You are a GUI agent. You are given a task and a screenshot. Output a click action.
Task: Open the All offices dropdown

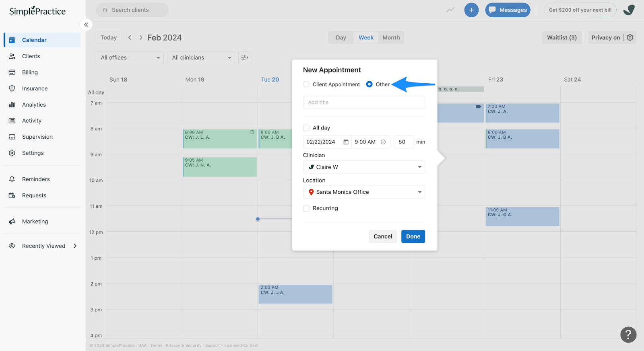pyautogui.click(x=129, y=57)
